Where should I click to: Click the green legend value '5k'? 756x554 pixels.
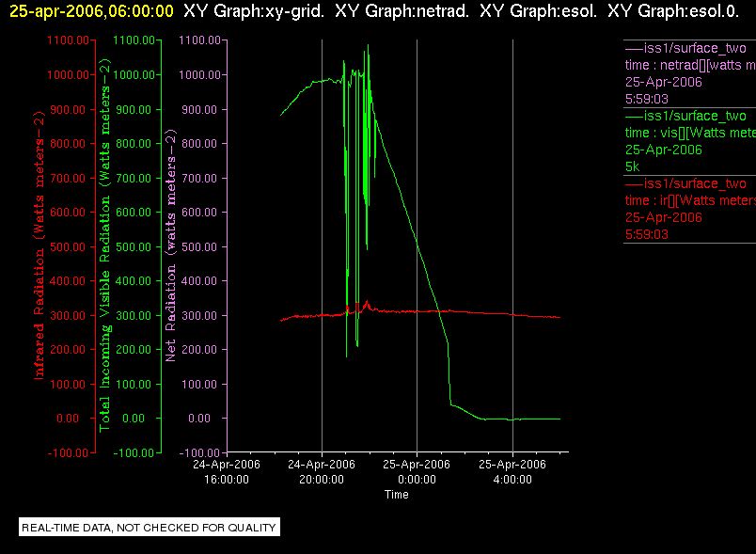point(632,166)
